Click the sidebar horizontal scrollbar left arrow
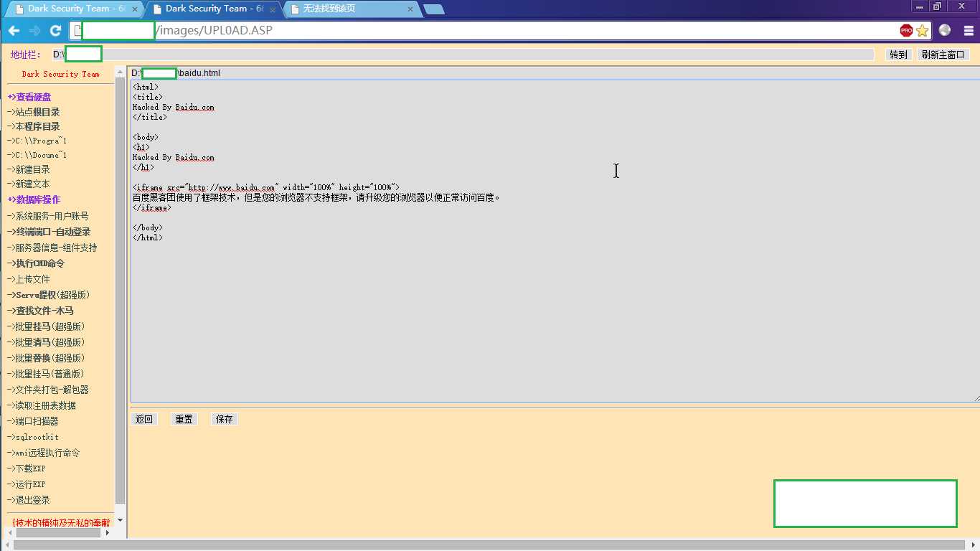 click(x=11, y=532)
